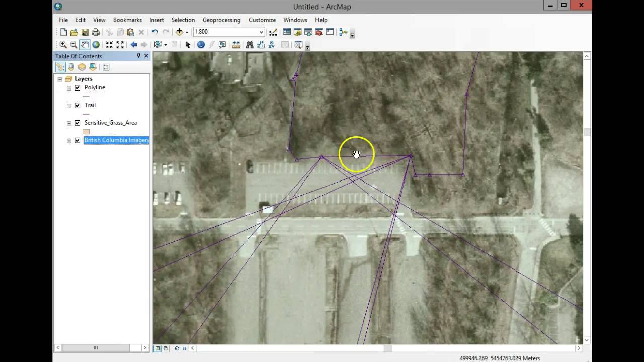Image resolution: width=644 pixels, height=362 pixels.
Task: Pause map drawing
Action: 185,348
